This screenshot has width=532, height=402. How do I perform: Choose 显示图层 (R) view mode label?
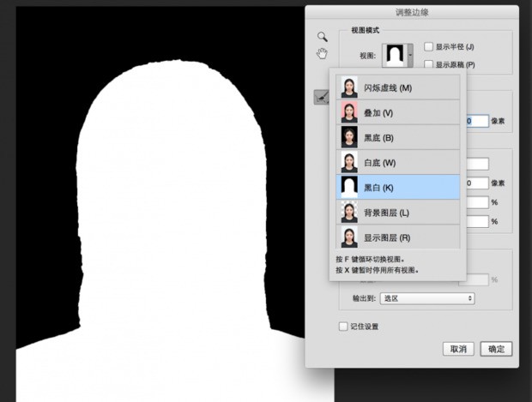point(387,237)
